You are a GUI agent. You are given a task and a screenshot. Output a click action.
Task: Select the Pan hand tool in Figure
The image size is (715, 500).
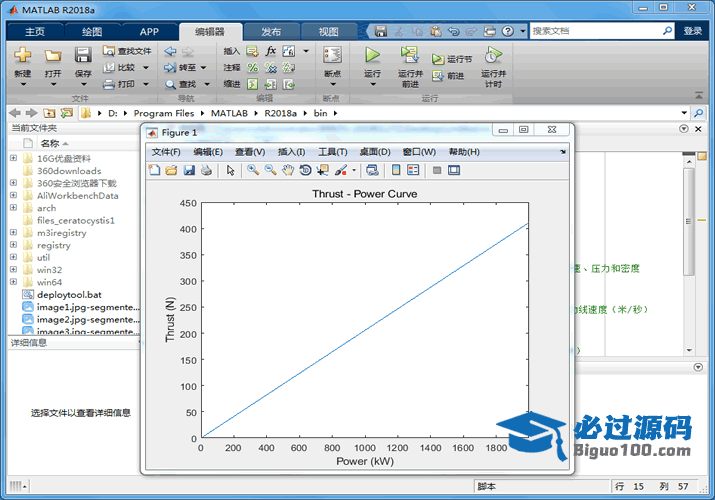pyautogui.click(x=288, y=170)
